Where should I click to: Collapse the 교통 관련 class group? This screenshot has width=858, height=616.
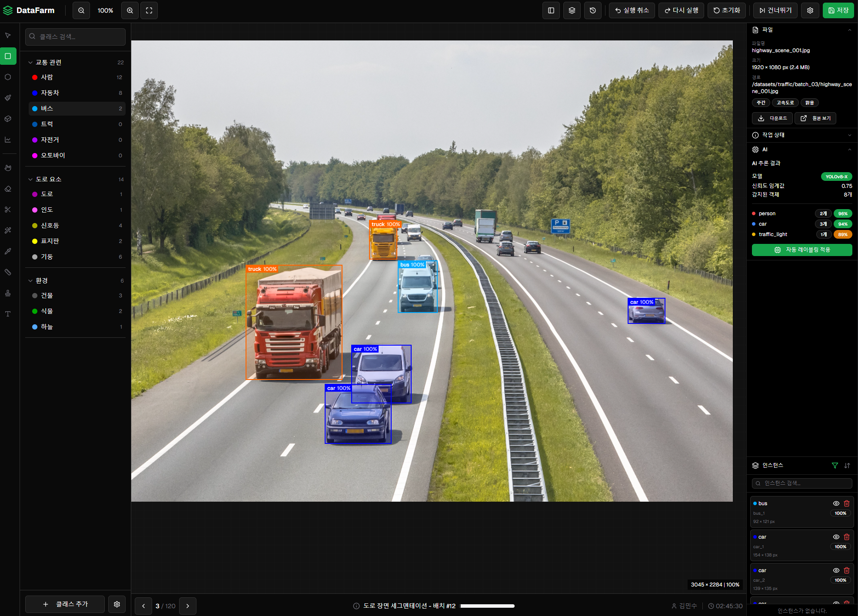coord(30,63)
